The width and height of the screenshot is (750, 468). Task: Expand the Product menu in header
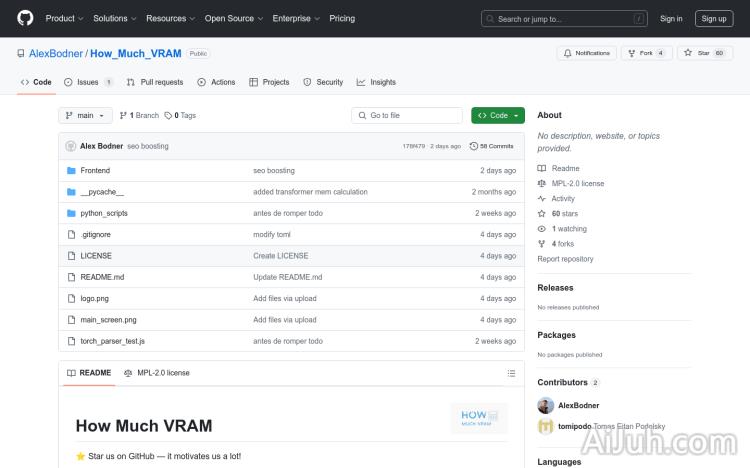[x=64, y=18]
